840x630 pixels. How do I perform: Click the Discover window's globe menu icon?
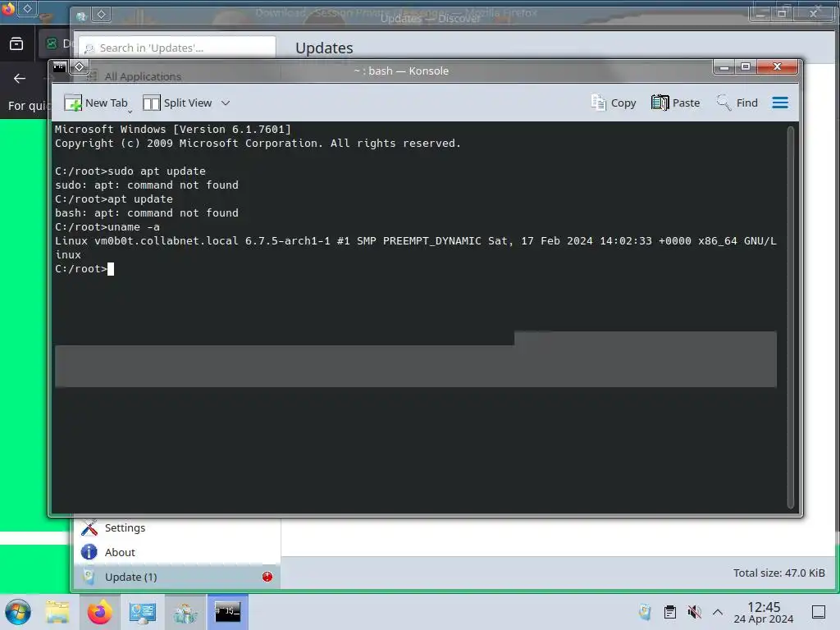81,16
